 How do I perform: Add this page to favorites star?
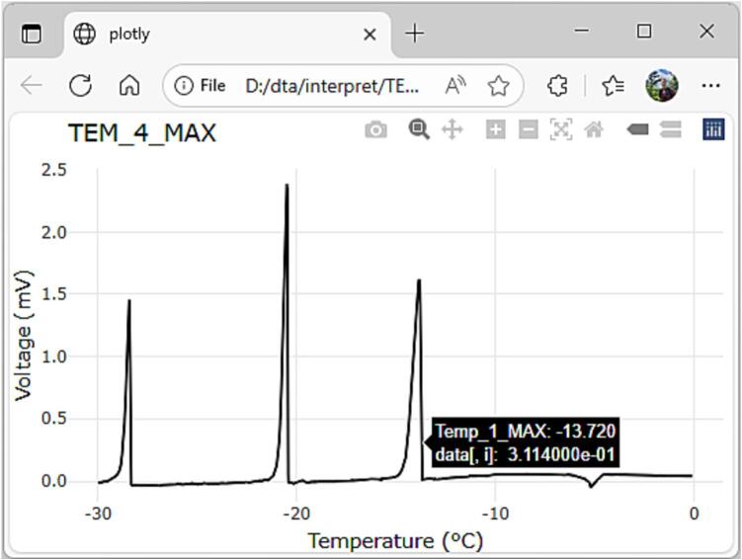tap(498, 86)
